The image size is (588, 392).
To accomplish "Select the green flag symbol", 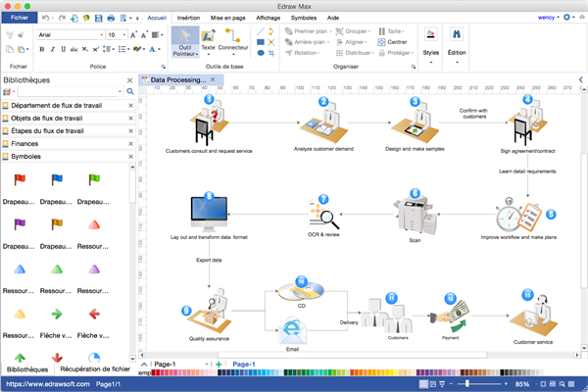I will point(93,181).
